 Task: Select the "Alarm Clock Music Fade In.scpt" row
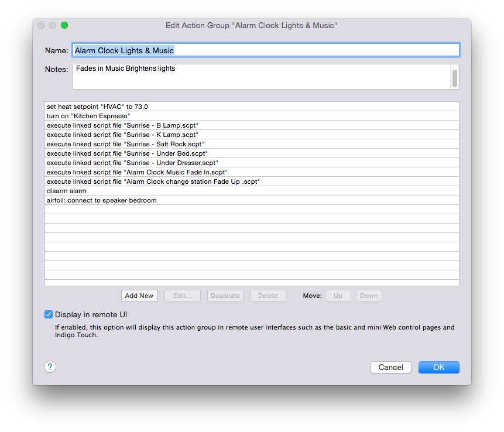point(252,172)
